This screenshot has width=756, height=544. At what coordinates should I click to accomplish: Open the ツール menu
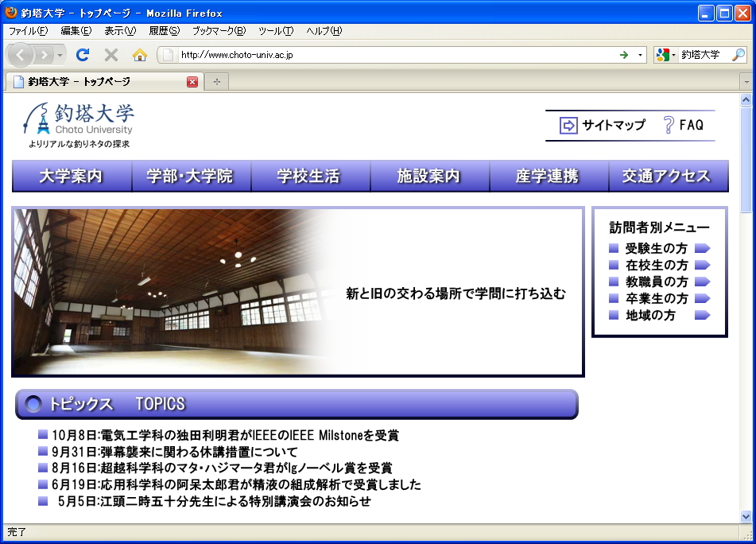(x=276, y=31)
